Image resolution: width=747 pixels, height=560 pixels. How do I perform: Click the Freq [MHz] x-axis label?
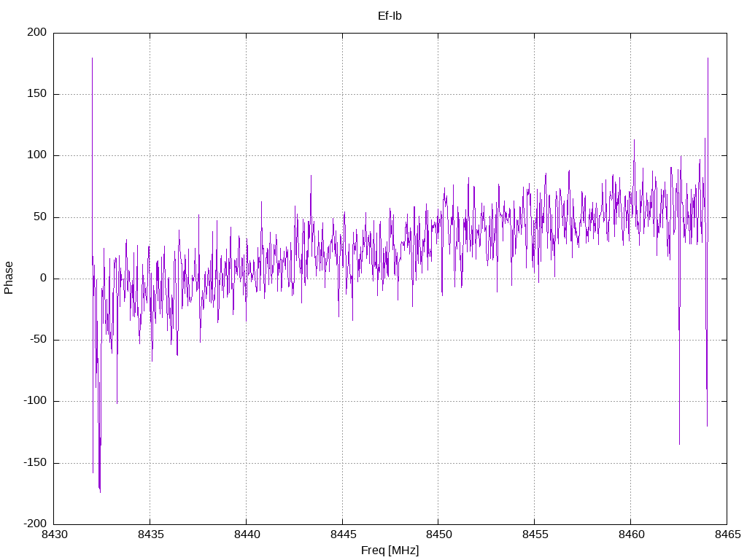tap(390, 551)
